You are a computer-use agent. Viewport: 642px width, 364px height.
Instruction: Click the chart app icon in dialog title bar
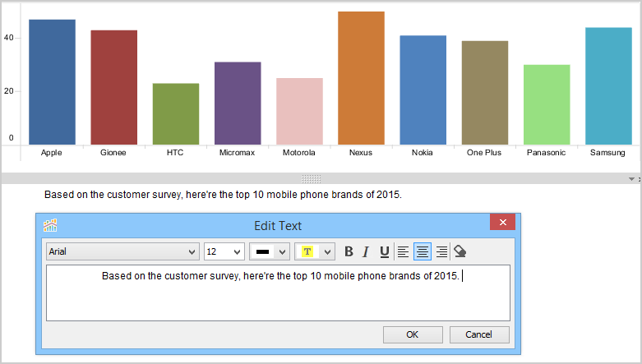pyautogui.click(x=50, y=225)
